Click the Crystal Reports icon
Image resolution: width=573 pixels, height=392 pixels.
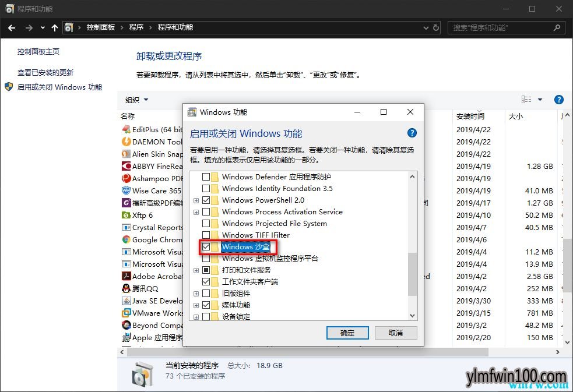tap(126, 227)
